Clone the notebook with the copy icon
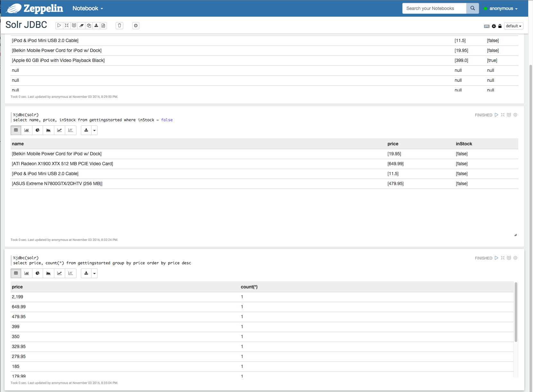The image size is (533, 392). coord(89,25)
